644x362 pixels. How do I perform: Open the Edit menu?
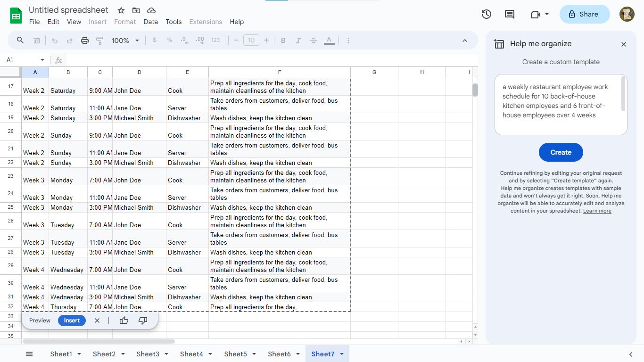[53, 22]
